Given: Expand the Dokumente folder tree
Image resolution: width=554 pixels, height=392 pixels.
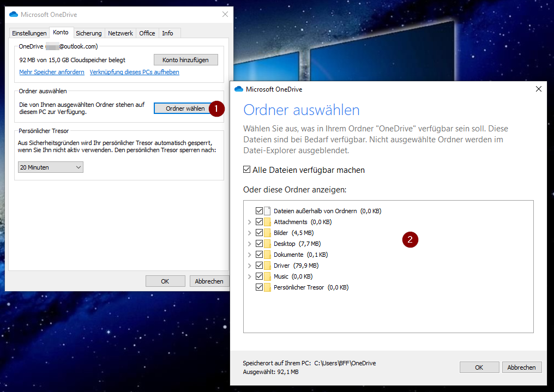Looking at the screenshot, I should [249, 255].
